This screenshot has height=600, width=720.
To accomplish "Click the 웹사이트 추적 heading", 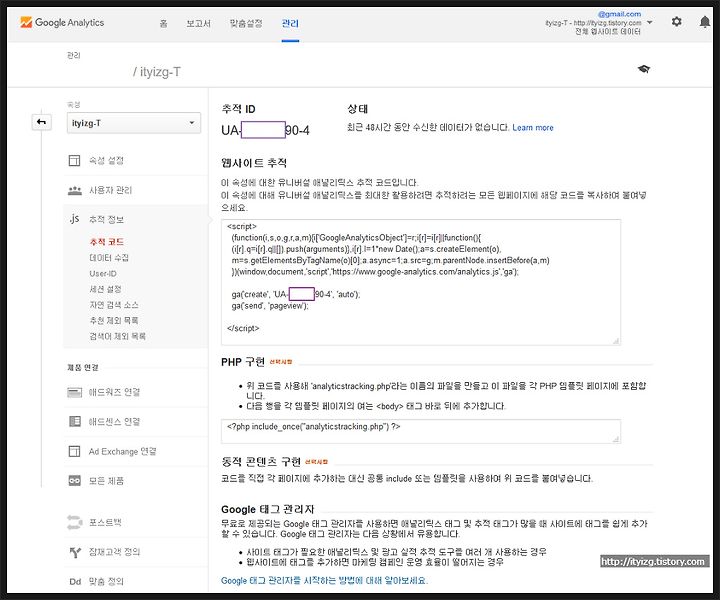I will pos(254,163).
